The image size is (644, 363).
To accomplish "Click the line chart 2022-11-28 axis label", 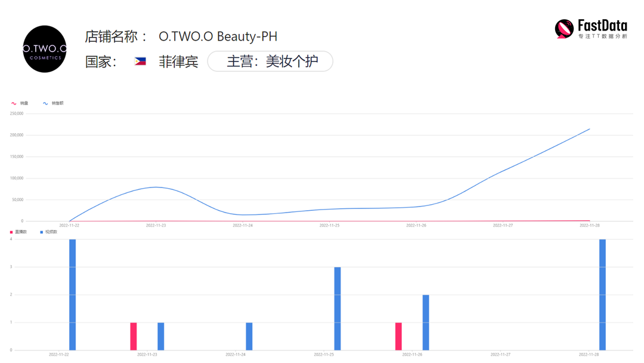I will tap(589, 225).
